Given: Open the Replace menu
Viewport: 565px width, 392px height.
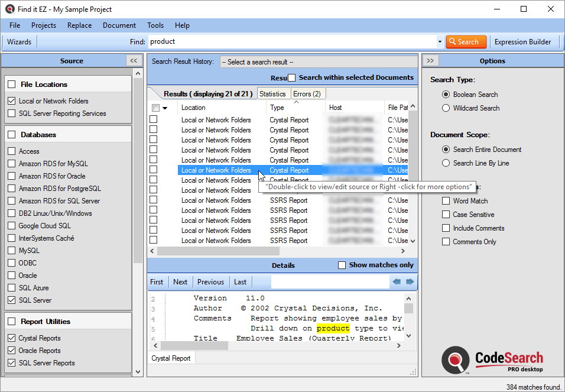Looking at the screenshot, I should [x=79, y=25].
